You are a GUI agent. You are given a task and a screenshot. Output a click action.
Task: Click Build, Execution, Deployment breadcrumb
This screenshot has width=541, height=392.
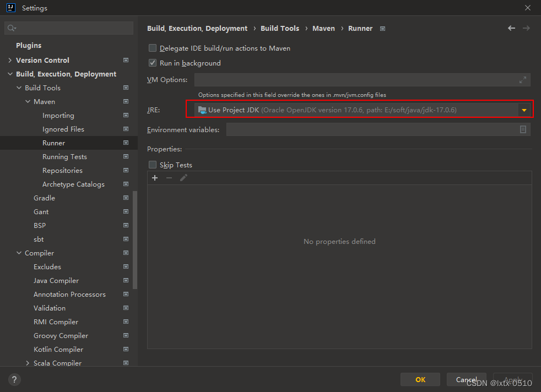coord(197,28)
